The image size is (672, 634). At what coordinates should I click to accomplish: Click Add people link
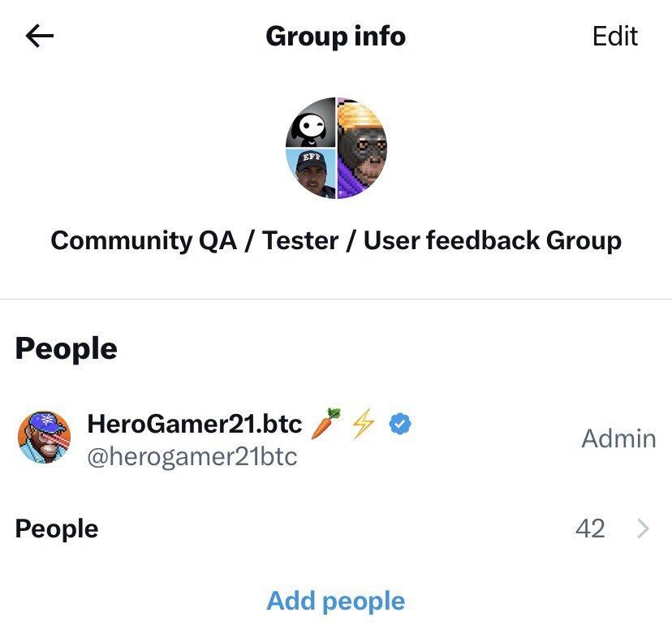335,601
